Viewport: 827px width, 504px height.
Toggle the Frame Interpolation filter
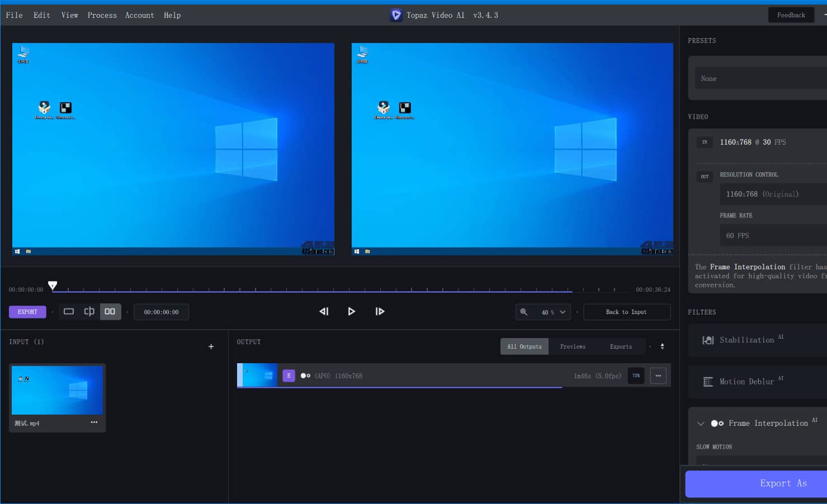pos(717,424)
